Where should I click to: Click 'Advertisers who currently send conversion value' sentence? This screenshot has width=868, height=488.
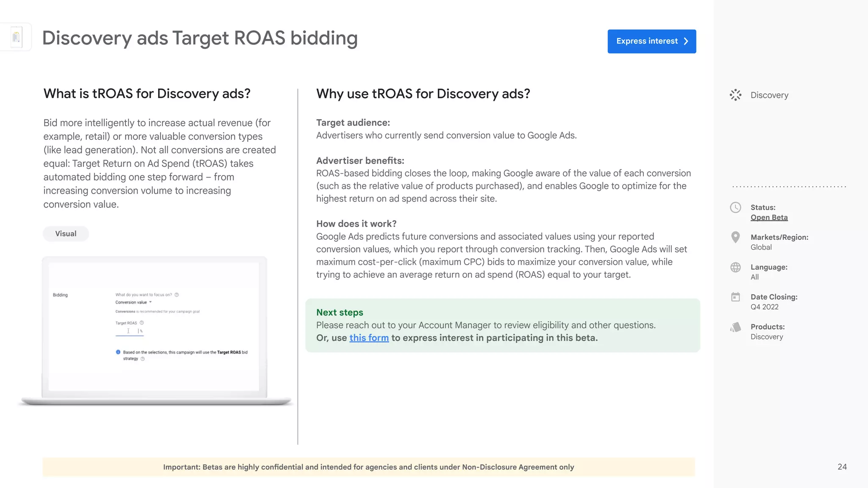point(446,135)
